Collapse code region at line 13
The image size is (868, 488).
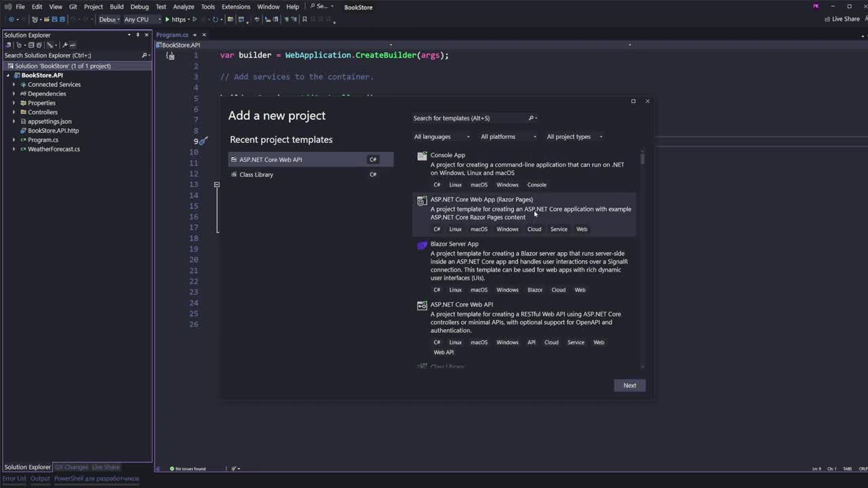tap(217, 184)
